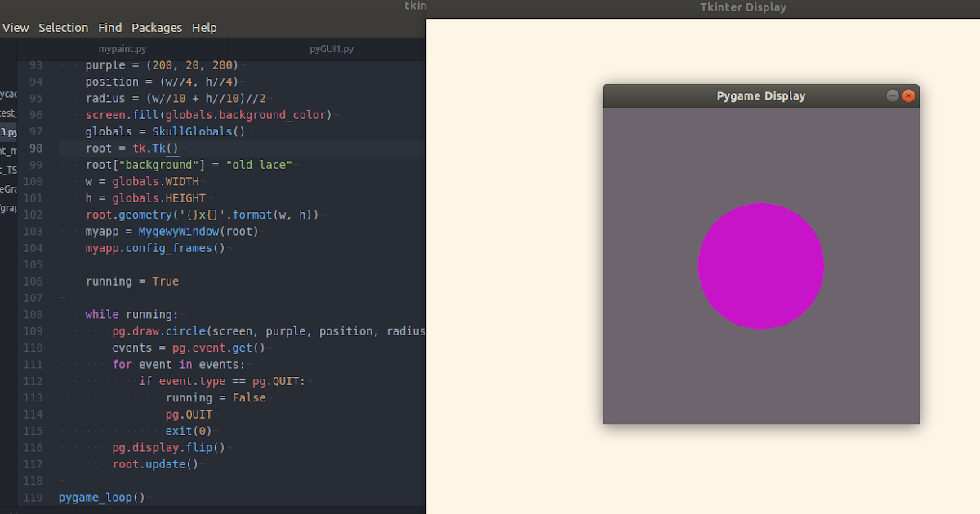Open the Packages menu

coord(157,27)
